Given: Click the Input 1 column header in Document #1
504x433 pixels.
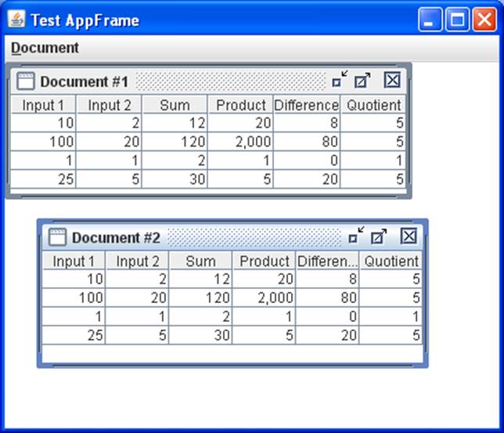Looking at the screenshot, I should point(44,105).
